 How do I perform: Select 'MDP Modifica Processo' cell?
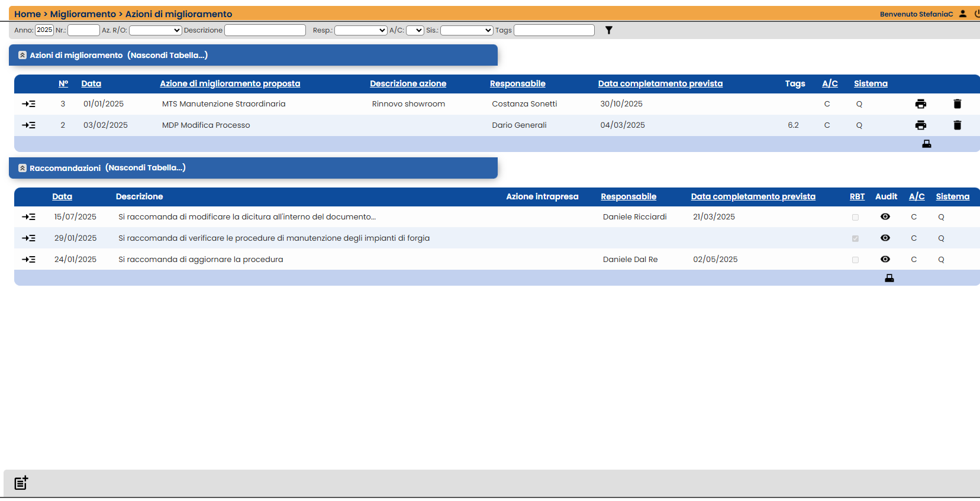coord(206,125)
